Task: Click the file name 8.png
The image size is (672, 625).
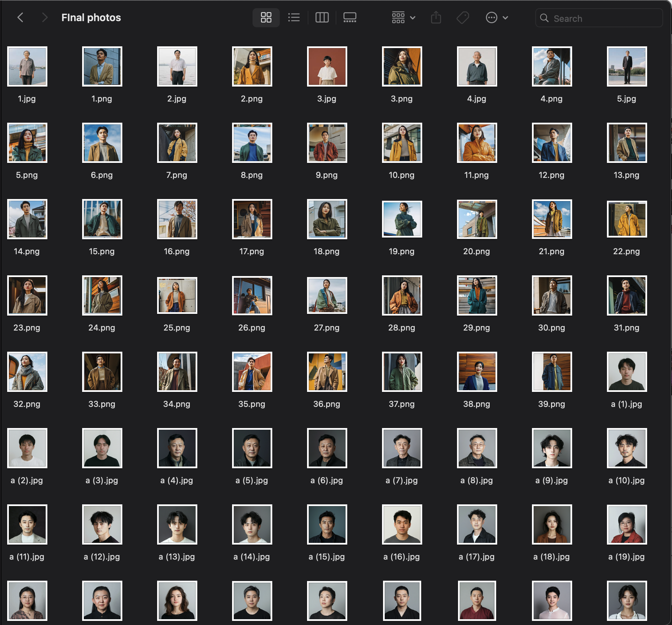Action: [x=252, y=175]
